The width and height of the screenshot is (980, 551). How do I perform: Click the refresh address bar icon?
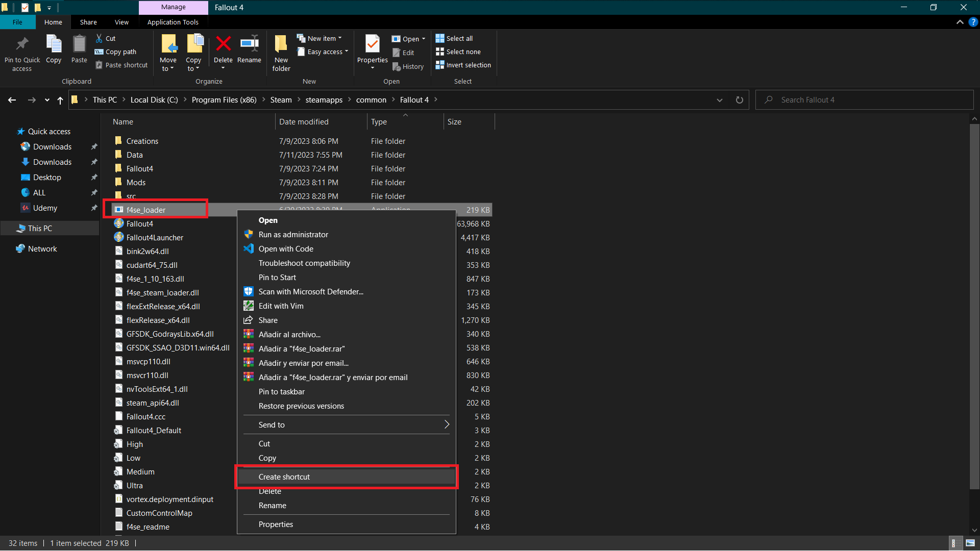tap(739, 100)
